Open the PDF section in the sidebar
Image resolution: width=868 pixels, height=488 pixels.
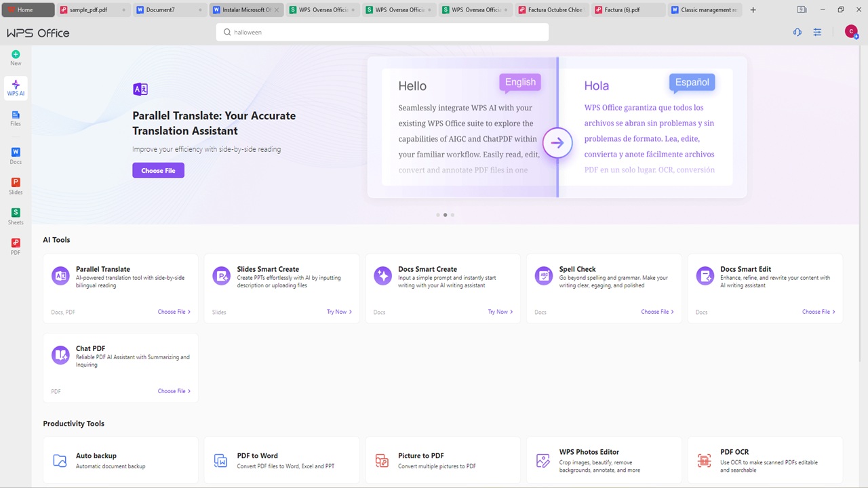pos(15,247)
